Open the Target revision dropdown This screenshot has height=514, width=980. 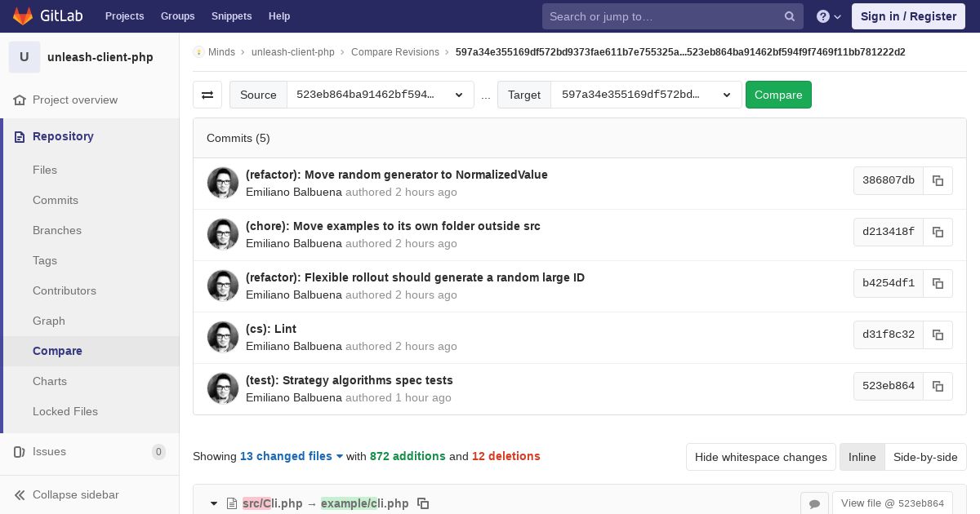coord(646,95)
